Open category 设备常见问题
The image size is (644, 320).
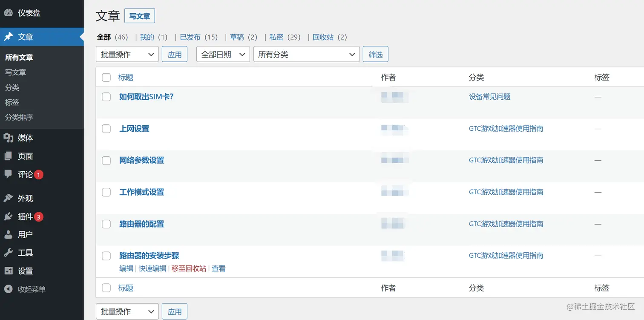(x=489, y=97)
